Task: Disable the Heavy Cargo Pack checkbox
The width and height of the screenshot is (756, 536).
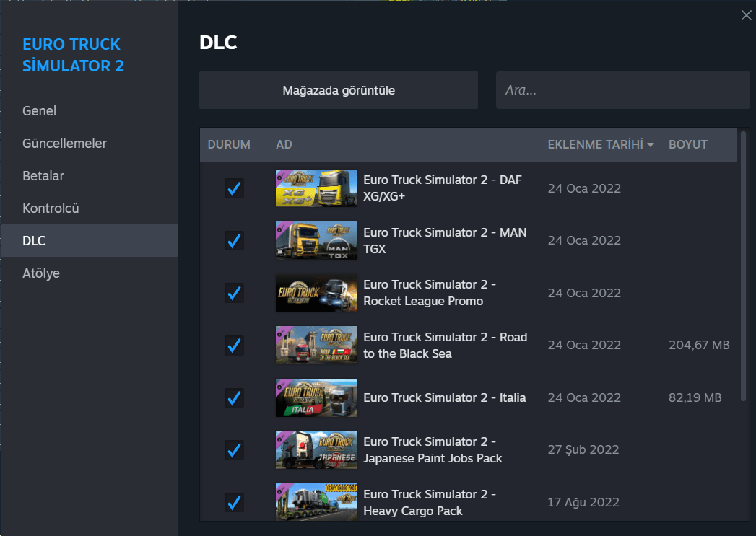Action: (235, 502)
